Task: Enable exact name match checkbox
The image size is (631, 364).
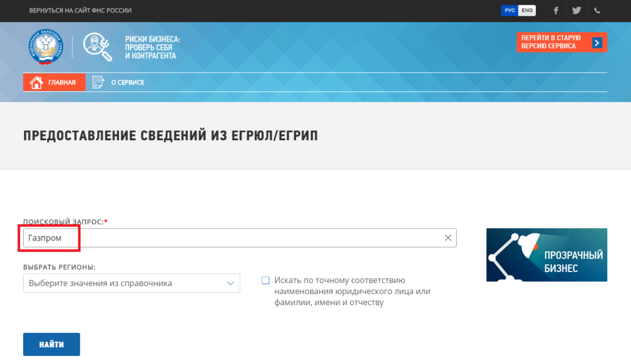Action: [266, 280]
